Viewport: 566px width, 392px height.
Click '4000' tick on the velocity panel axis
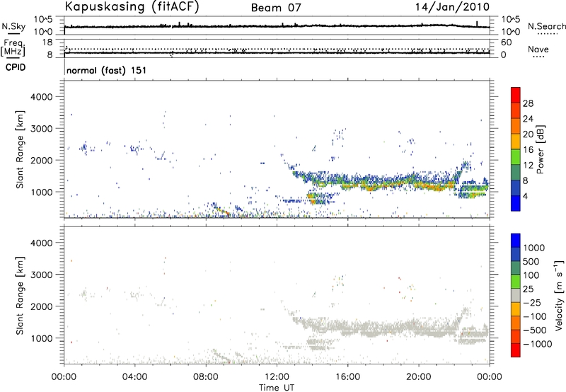pyautogui.click(x=41, y=243)
